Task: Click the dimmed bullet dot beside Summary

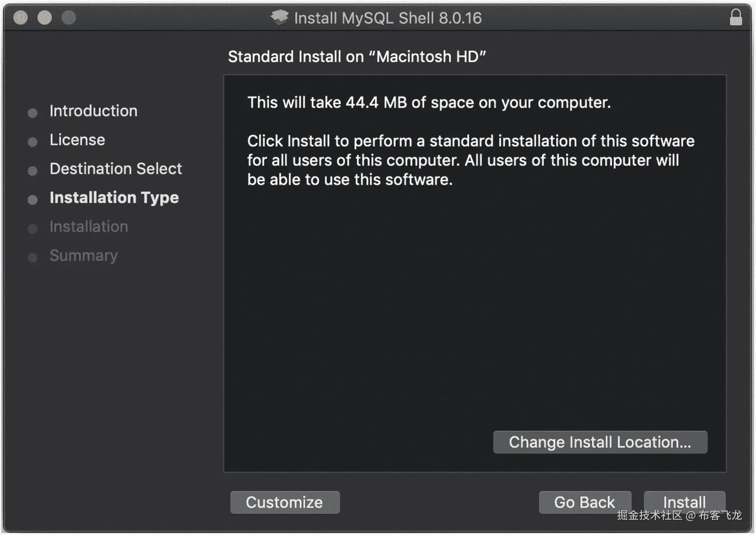Action: pos(32,258)
